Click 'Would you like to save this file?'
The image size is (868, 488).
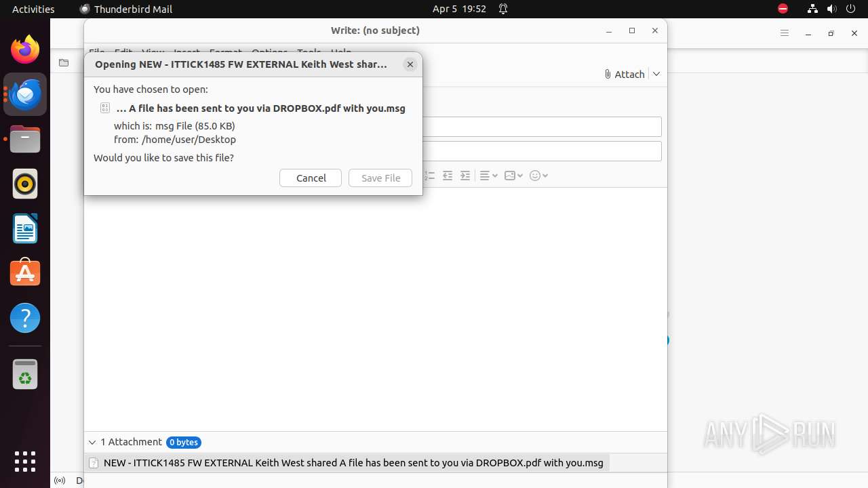(x=163, y=157)
